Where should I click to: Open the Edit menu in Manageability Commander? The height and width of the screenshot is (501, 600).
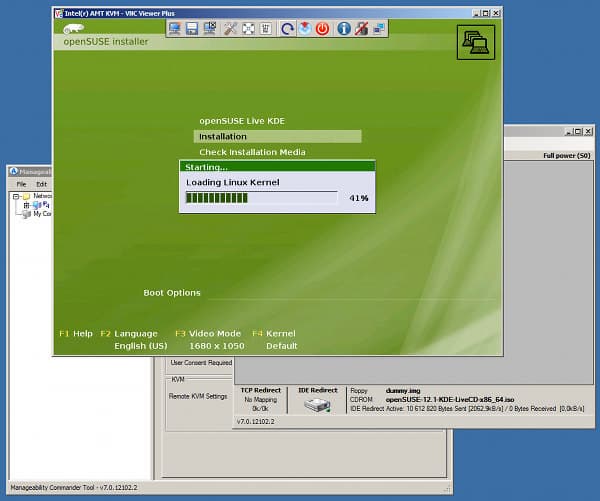pos(41,184)
